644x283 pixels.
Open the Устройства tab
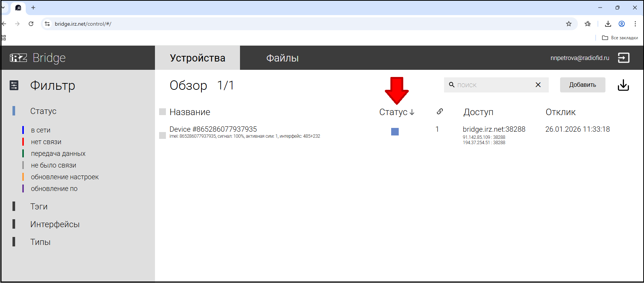[x=197, y=58]
